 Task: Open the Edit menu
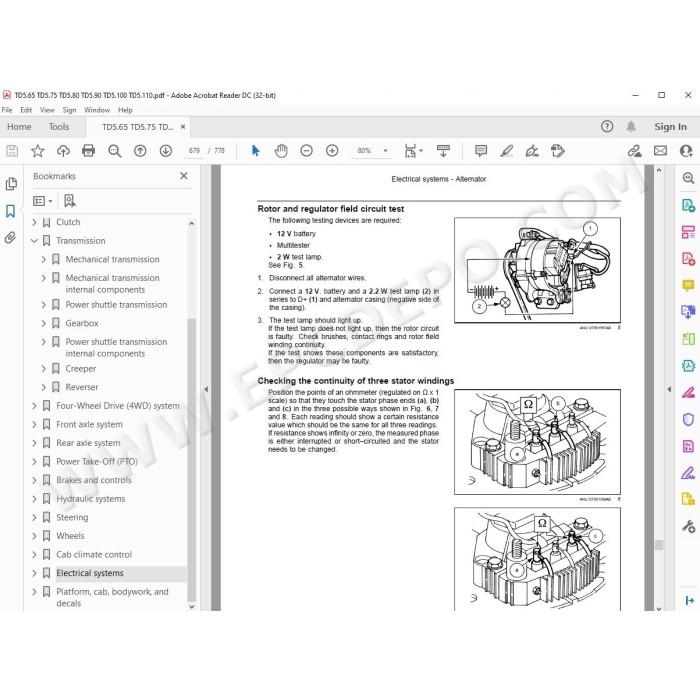tap(26, 110)
